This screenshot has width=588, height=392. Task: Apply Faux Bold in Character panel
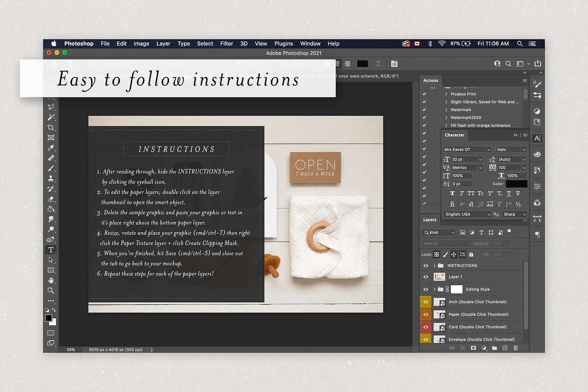point(452,194)
